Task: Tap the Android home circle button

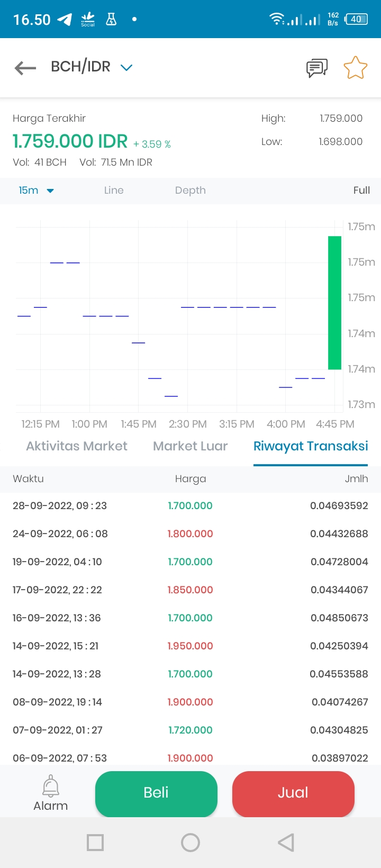Action: point(190,843)
